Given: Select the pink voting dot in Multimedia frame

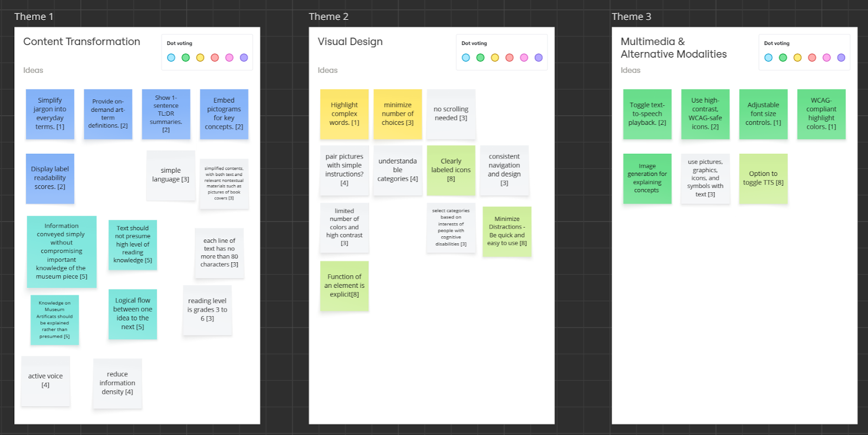Looking at the screenshot, I should [x=827, y=58].
